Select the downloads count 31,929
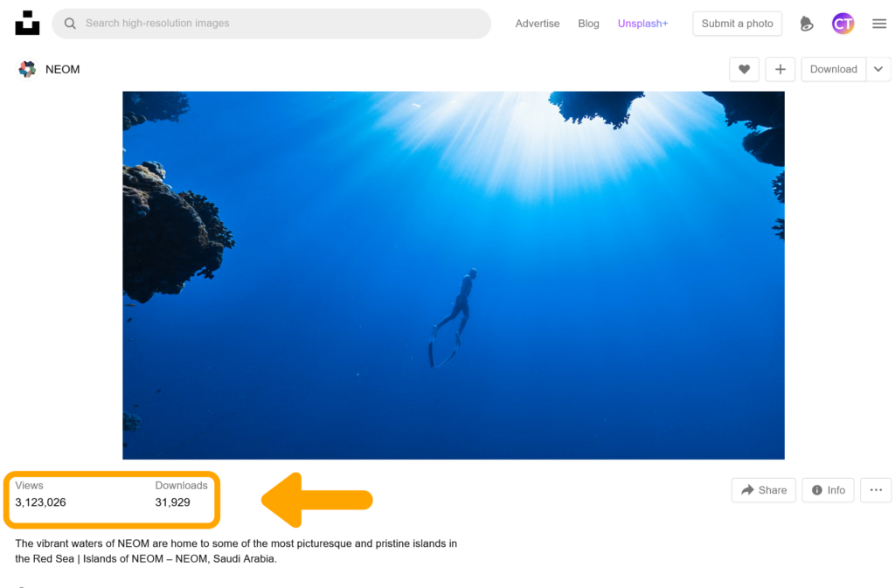The image size is (895, 588). tap(172, 502)
